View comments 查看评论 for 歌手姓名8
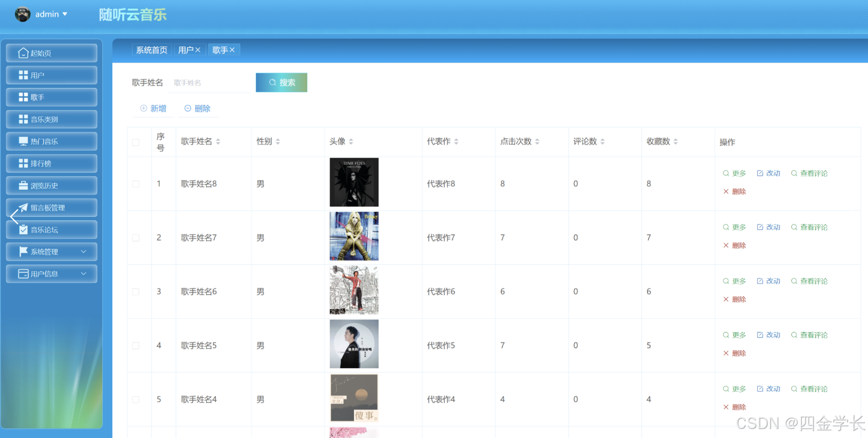The image size is (868, 438). (809, 173)
